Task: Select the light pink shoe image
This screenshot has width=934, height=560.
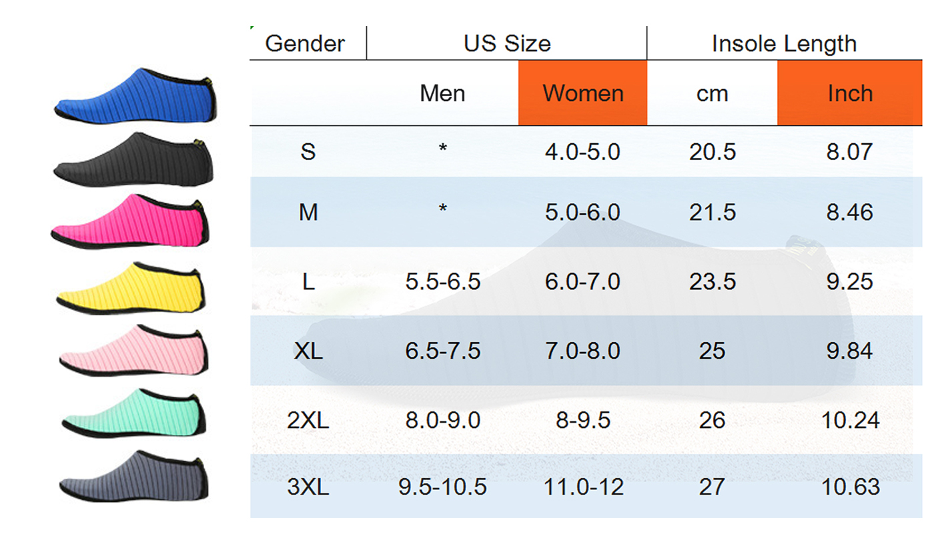Action: (133, 351)
